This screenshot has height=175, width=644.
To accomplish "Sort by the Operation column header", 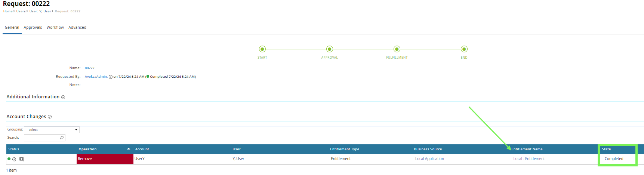I will (87, 149).
